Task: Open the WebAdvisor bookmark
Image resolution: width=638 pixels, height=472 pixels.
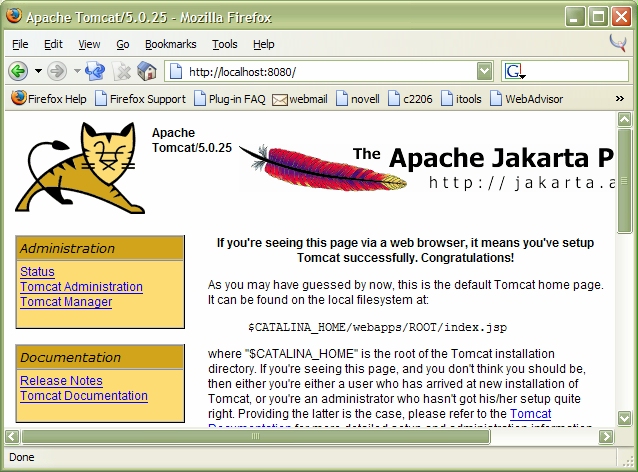Action: (527, 99)
